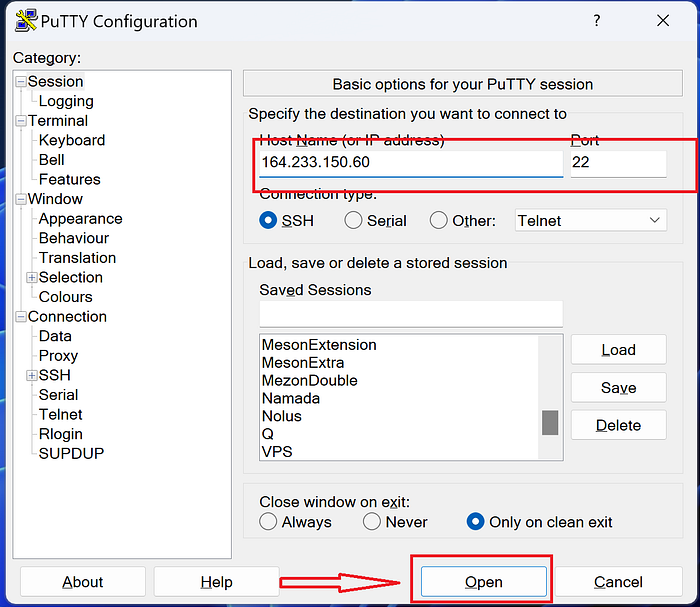Select the Namada saved session
This screenshot has width=700, height=607.
coord(291,398)
